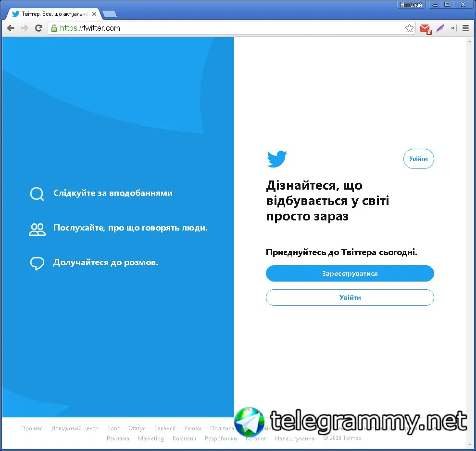The width and height of the screenshot is (476, 451).
Task: Open the Компанії footer link
Action: pos(184,438)
